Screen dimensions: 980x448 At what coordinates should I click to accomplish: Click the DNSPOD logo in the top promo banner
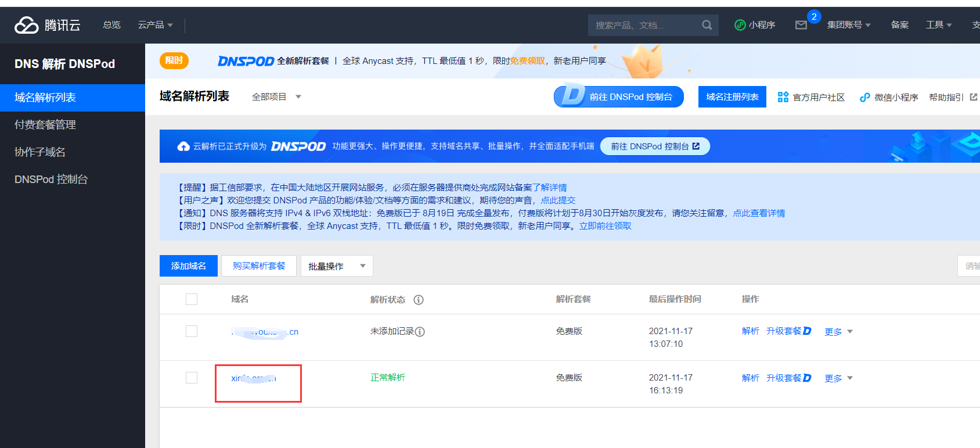click(246, 61)
